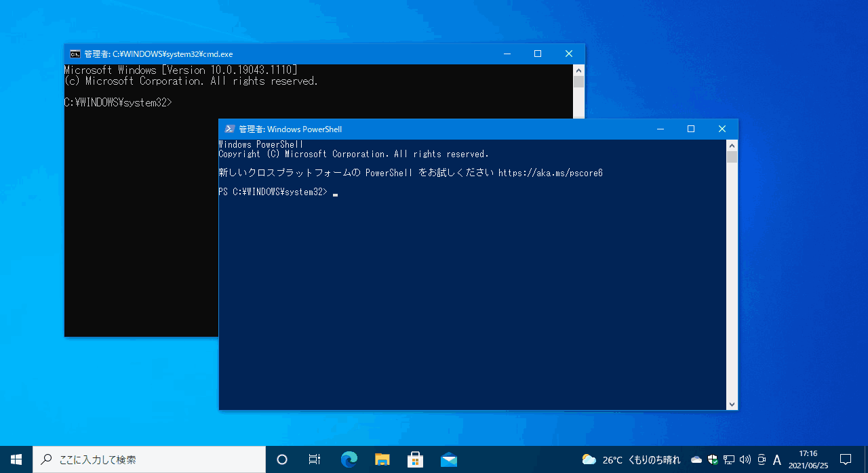
Task: Click the cmd.exe scrollbar thumb
Action: click(578, 82)
